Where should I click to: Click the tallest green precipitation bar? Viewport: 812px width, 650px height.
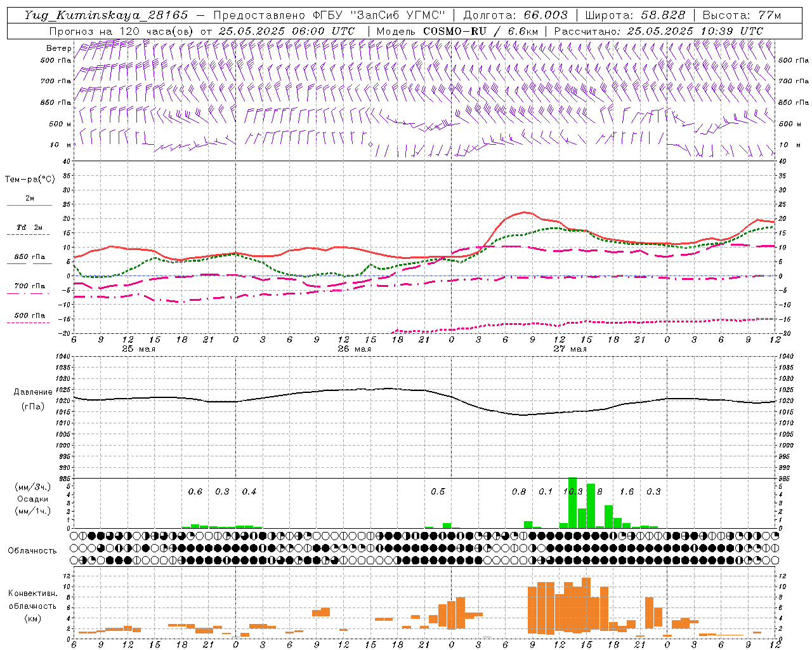(x=572, y=503)
